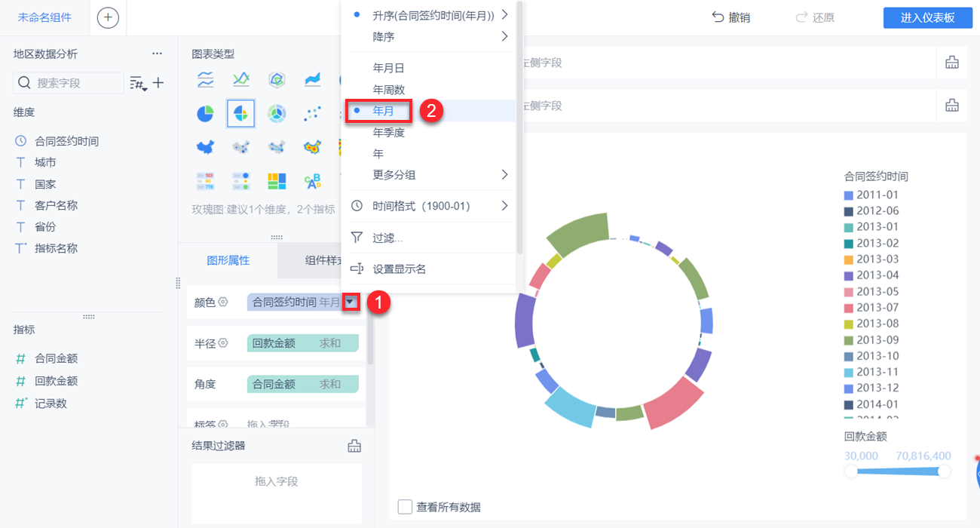Tick the 查看所有数据 checkbox

click(x=405, y=507)
